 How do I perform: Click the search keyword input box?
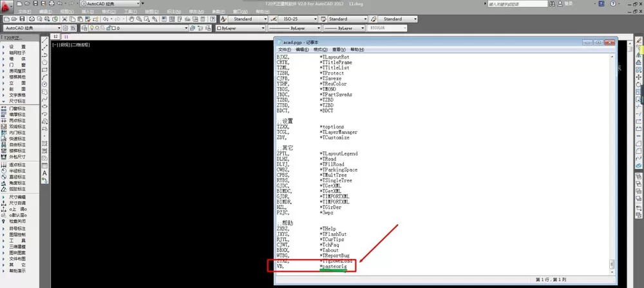pyautogui.click(x=518, y=4)
